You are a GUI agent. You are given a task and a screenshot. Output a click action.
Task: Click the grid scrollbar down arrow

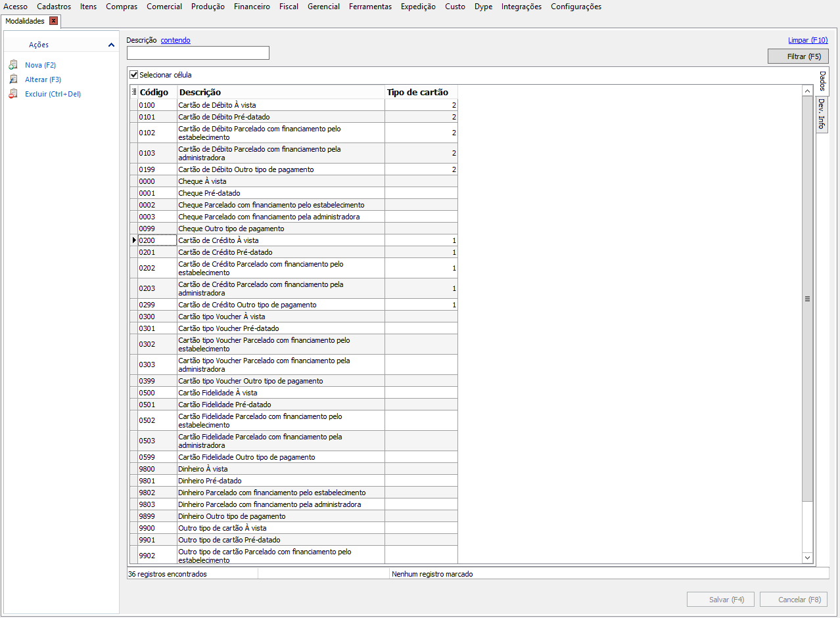coord(808,558)
